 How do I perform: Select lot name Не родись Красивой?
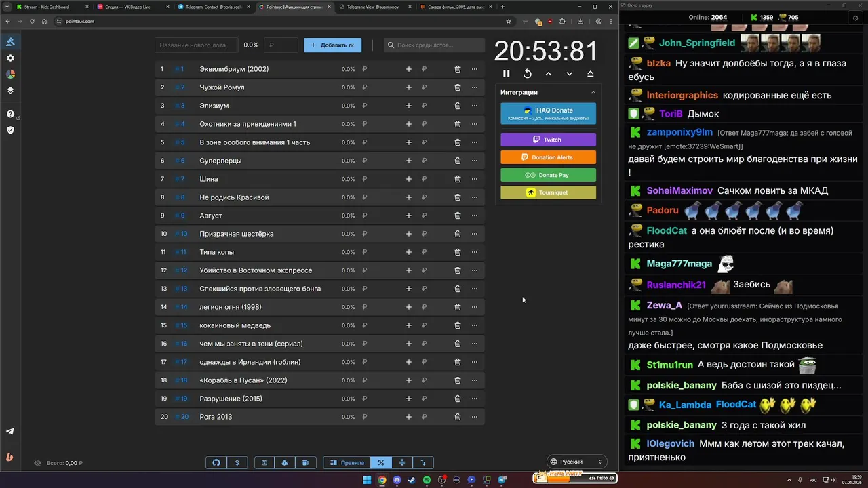click(234, 197)
